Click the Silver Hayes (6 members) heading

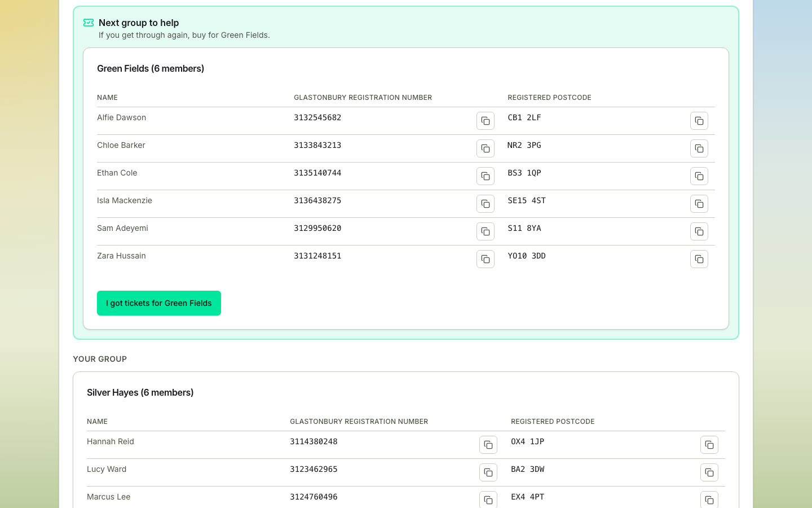[x=140, y=392]
